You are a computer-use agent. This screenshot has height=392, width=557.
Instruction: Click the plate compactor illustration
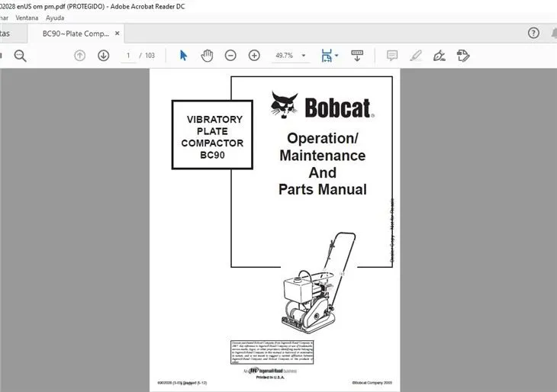point(319,282)
